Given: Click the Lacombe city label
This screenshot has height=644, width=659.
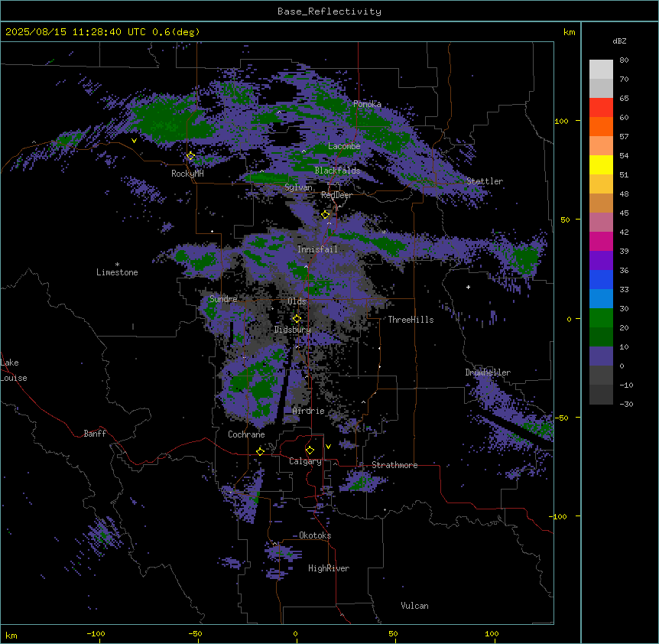Looking at the screenshot, I should pyautogui.click(x=344, y=146).
